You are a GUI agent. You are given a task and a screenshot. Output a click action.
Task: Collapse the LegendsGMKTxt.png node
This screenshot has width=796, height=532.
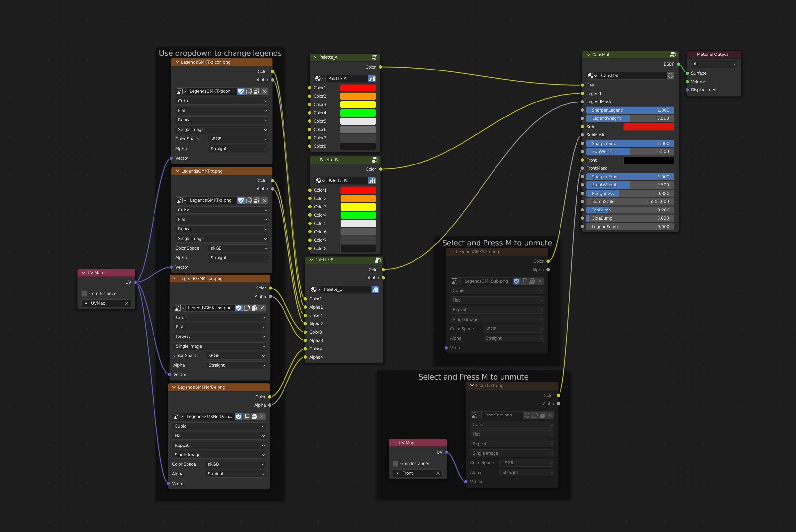click(x=177, y=171)
